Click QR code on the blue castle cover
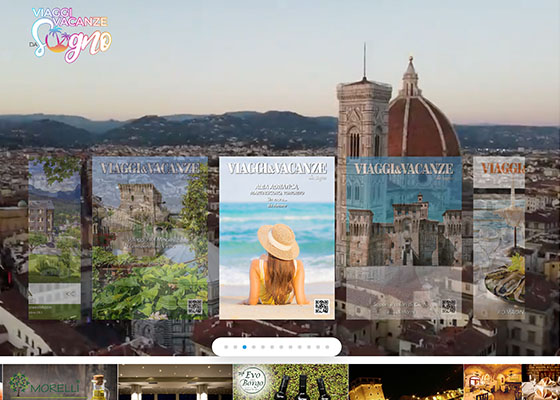Viewport: 560px width, 400px height. click(x=449, y=306)
